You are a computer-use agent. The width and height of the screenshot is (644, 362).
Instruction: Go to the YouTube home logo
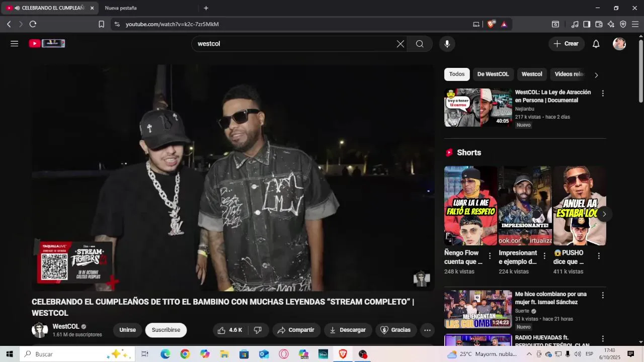coord(47,44)
